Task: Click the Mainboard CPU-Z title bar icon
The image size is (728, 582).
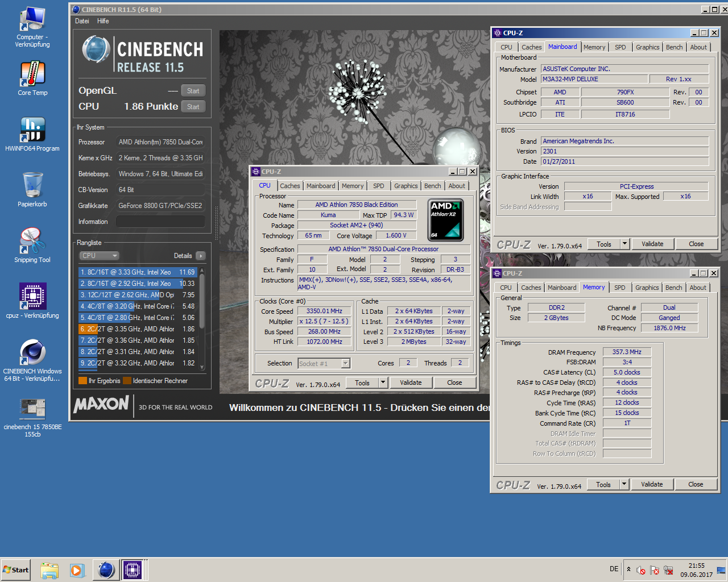Action: [x=498, y=33]
